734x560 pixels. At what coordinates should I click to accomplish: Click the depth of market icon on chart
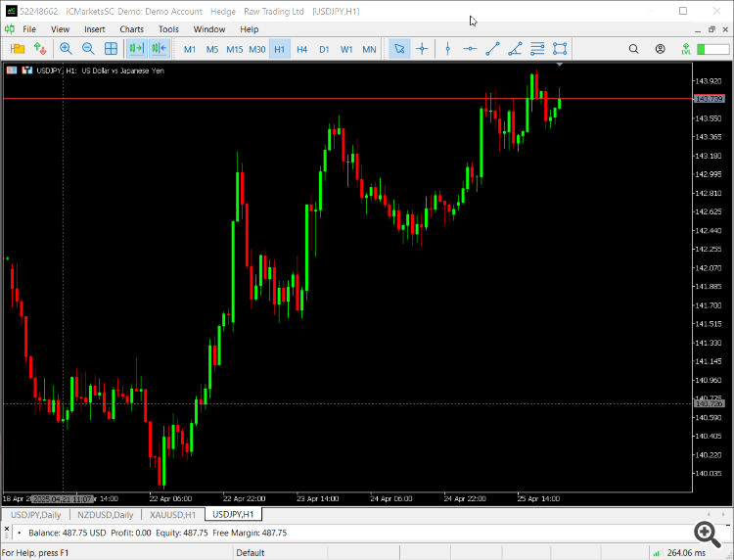12,70
